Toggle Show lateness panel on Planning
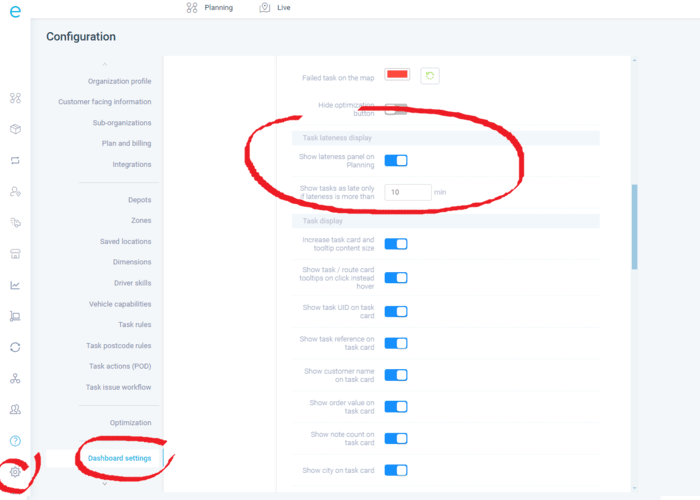 coord(396,160)
